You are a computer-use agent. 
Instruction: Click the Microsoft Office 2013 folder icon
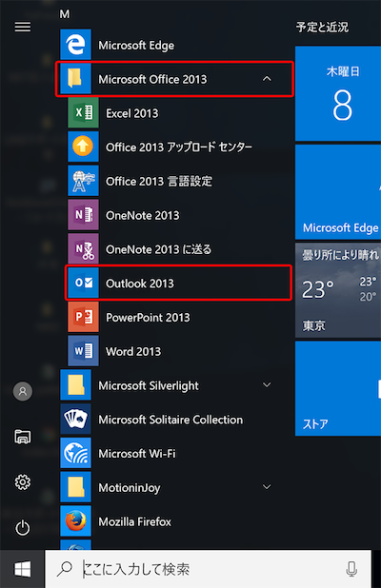click(x=75, y=79)
